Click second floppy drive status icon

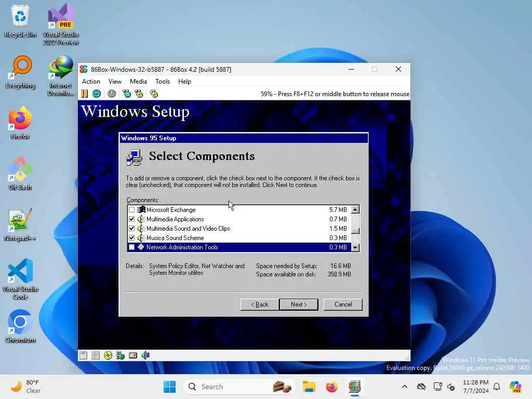[x=96, y=355]
